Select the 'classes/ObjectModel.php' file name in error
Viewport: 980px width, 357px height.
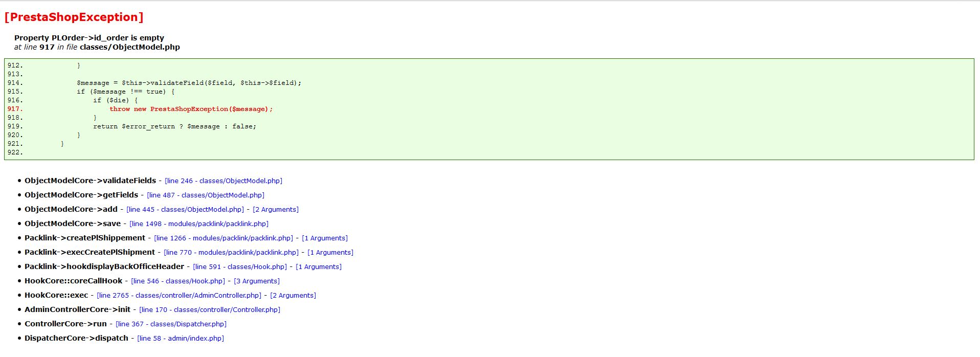[x=130, y=47]
